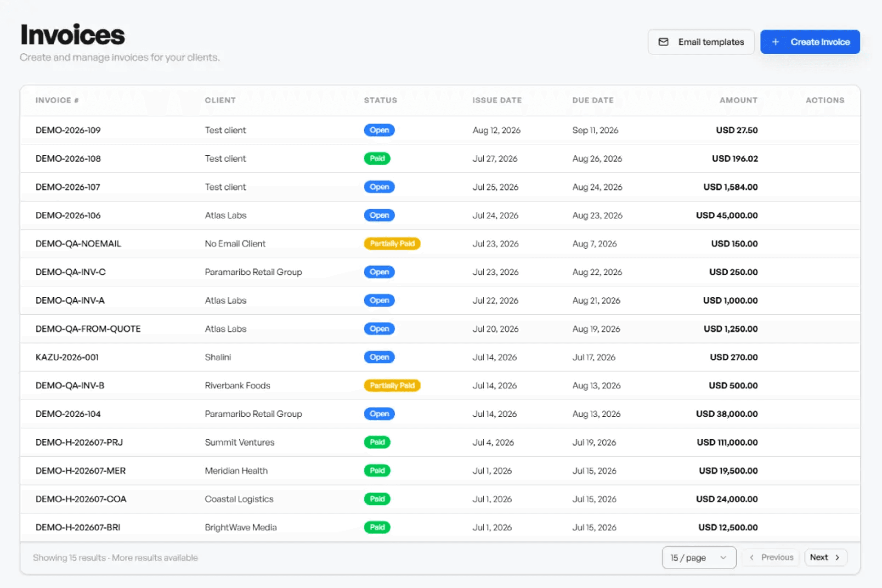This screenshot has height=588, width=882.
Task: Click amount USD 111,000.00
Action: (727, 442)
